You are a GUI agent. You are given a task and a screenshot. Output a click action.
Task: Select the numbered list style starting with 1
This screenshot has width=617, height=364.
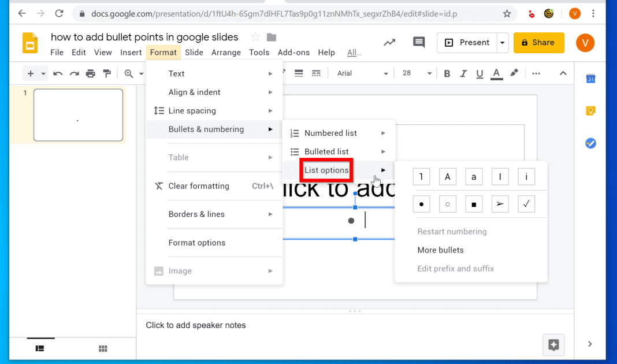pos(421,176)
